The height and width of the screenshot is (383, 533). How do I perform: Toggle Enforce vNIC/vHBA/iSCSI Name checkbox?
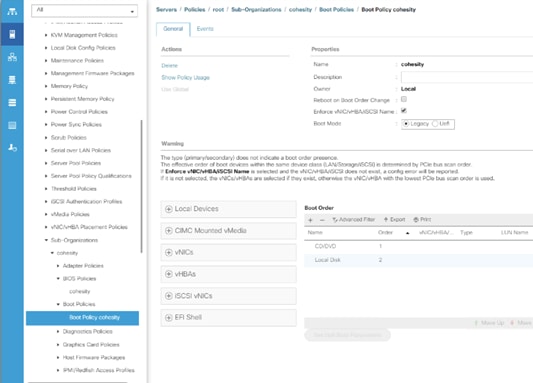[x=404, y=110]
